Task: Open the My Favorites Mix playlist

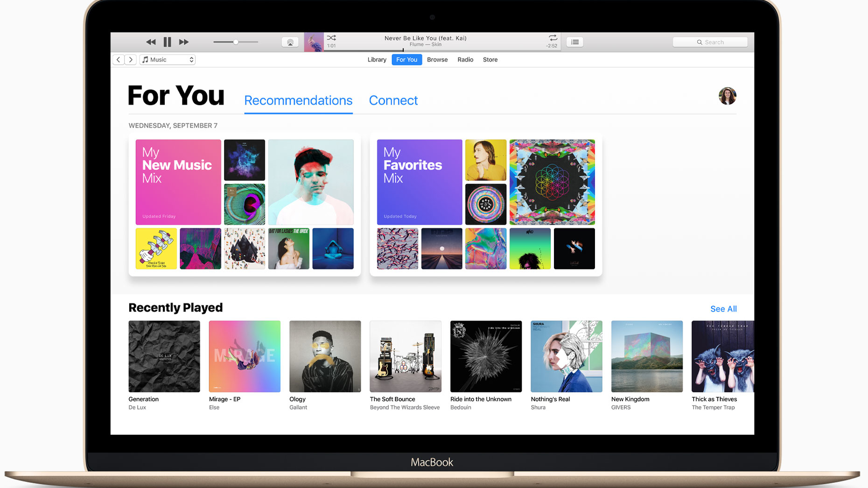Action: [x=420, y=182]
